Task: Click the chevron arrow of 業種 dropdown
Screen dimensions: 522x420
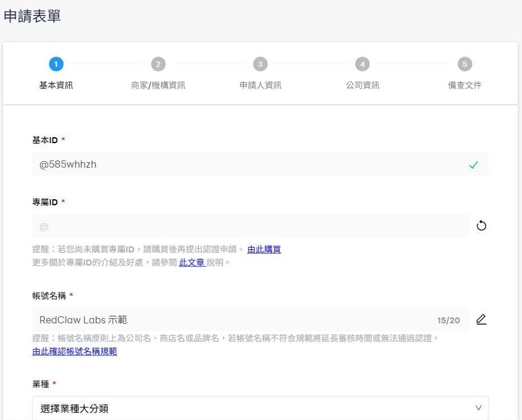Action: [478, 408]
